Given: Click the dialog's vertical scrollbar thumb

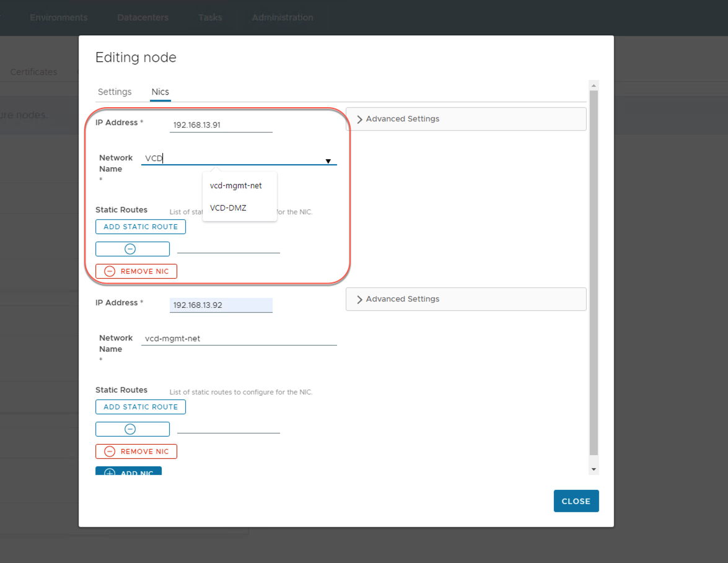Looking at the screenshot, I should point(594,273).
